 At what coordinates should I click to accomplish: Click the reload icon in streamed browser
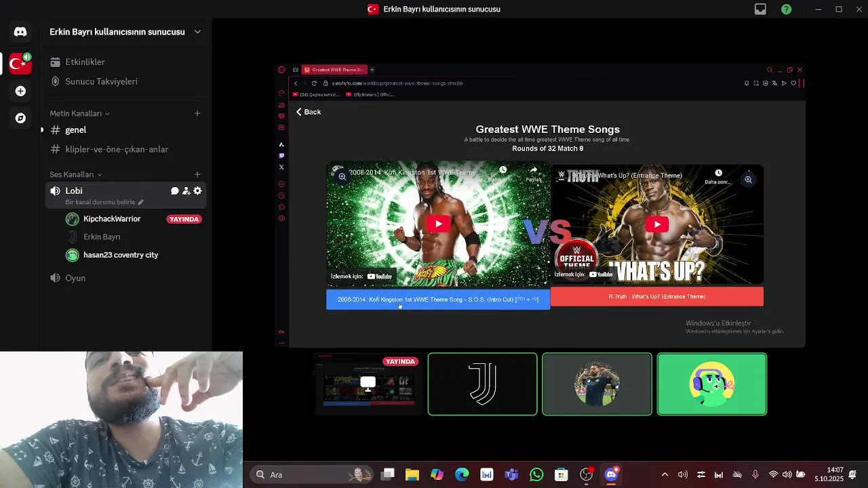(314, 83)
